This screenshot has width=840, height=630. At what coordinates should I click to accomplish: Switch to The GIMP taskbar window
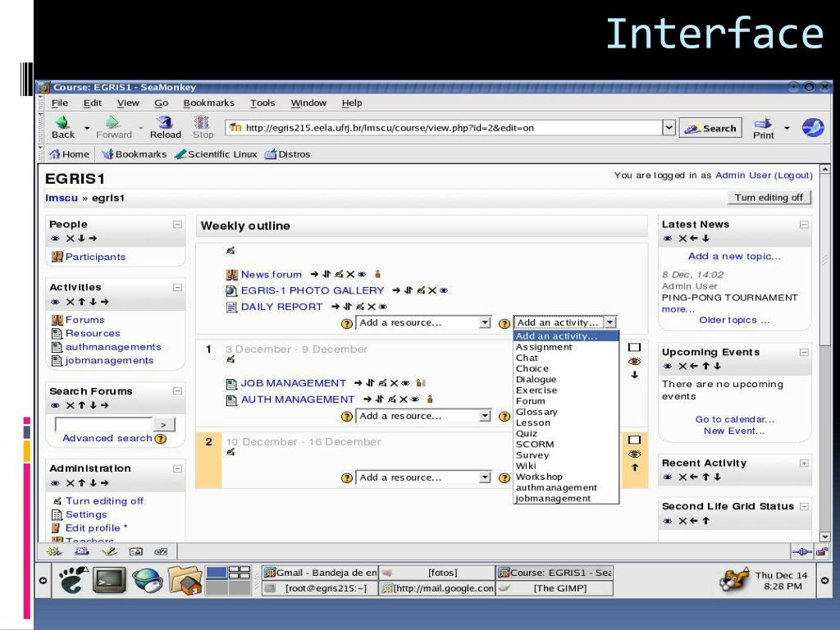(x=555, y=588)
